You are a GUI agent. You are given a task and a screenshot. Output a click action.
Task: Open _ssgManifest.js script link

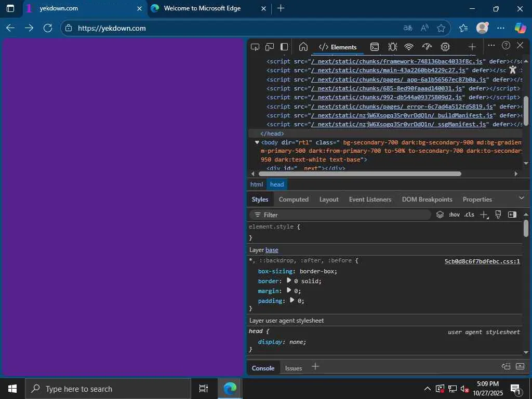coord(398,124)
